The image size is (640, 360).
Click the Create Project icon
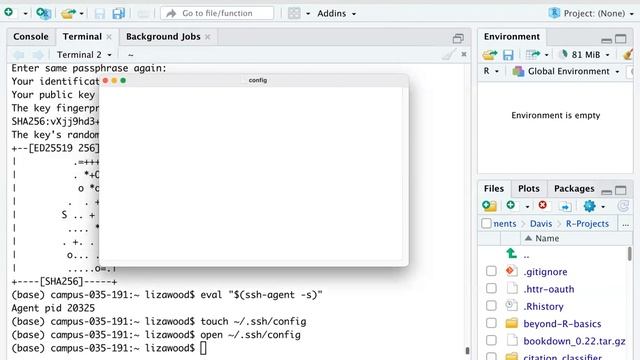tap(43, 13)
